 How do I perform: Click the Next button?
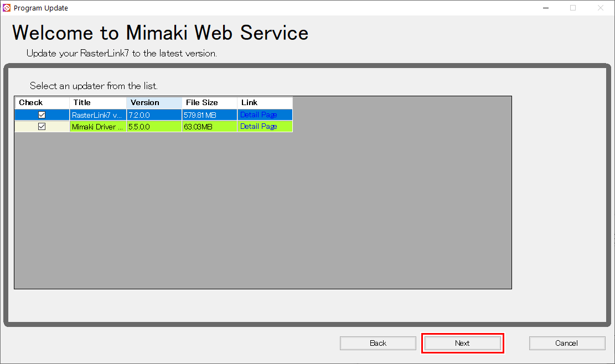click(462, 343)
